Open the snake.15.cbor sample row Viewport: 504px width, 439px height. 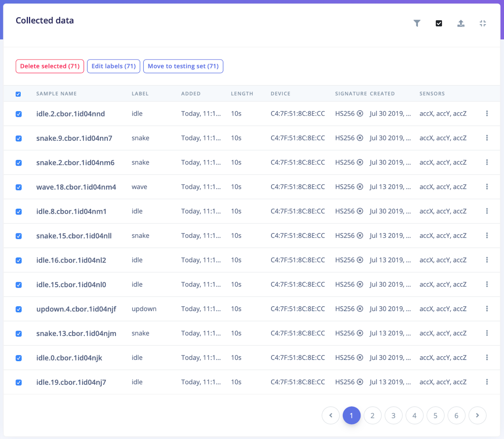click(x=74, y=236)
